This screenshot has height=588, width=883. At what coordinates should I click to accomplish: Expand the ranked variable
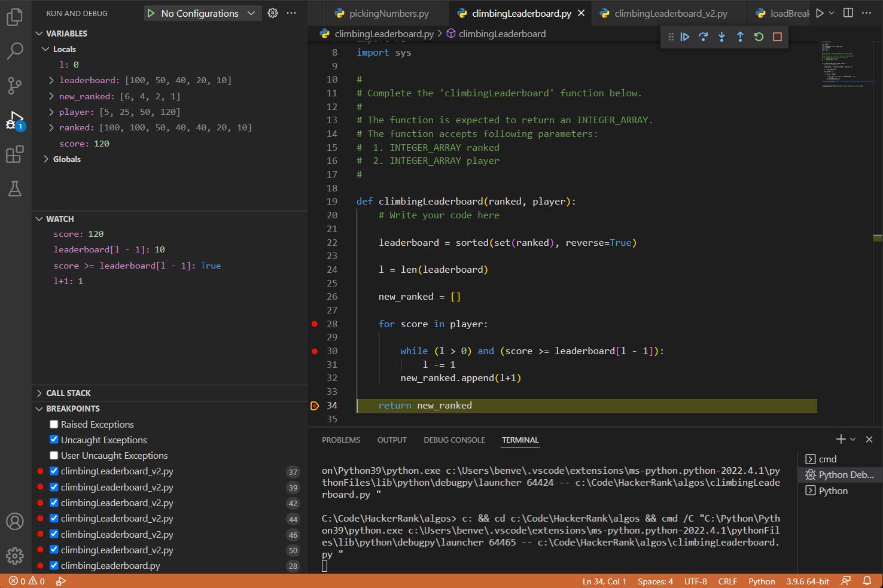point(51,127)
